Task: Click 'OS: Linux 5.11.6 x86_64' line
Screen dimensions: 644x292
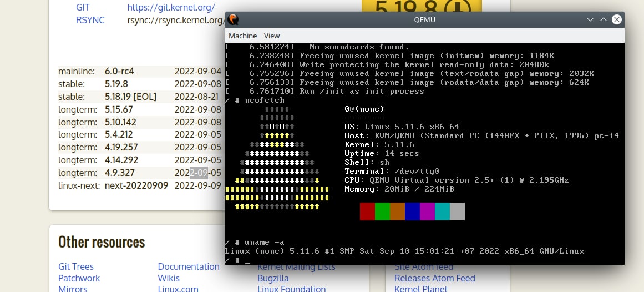Action: click(x=402, y=127)
